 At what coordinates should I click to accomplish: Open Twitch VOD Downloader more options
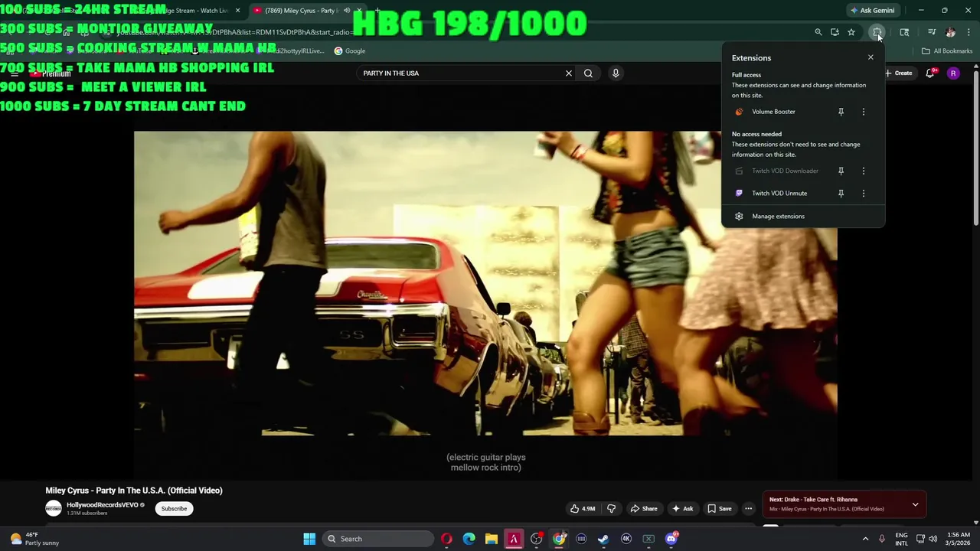pos(864,171)
